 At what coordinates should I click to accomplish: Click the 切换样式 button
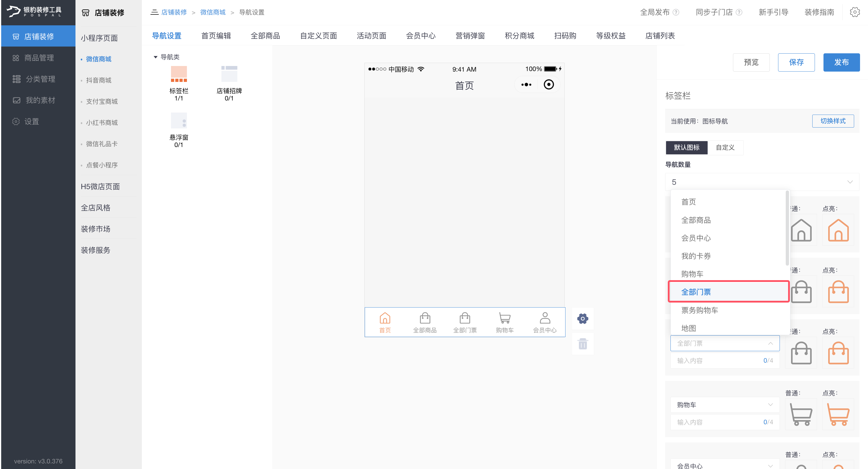coord(833,121)
